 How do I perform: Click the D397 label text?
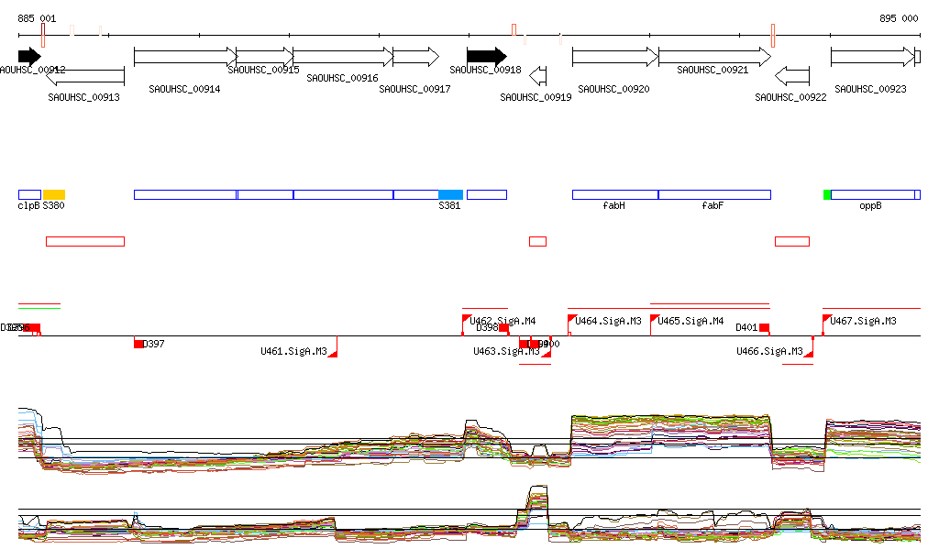point(154,344)
